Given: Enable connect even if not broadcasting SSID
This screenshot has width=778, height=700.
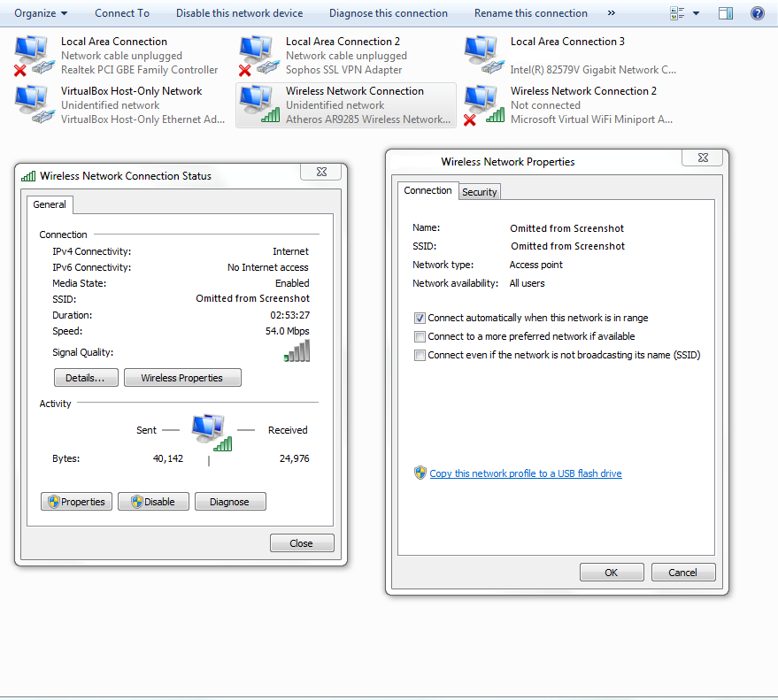Looking at the screenshot, I should pyautogui.click(x=420, y=355).
